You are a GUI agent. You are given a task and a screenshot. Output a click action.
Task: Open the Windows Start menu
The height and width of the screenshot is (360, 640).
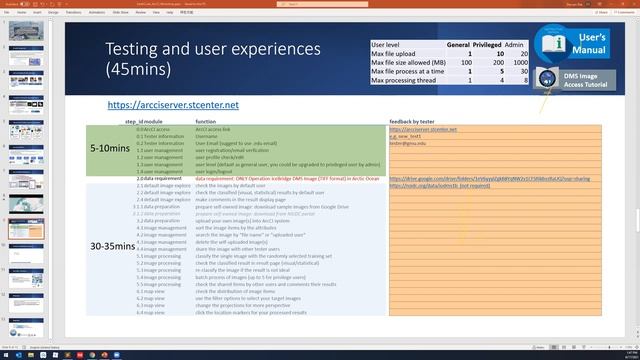pyautogui.click(x=6, y=355)
